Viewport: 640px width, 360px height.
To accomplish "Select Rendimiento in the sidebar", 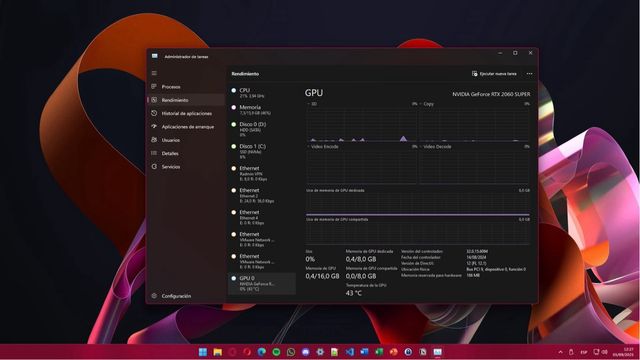I will click(186, 100).
